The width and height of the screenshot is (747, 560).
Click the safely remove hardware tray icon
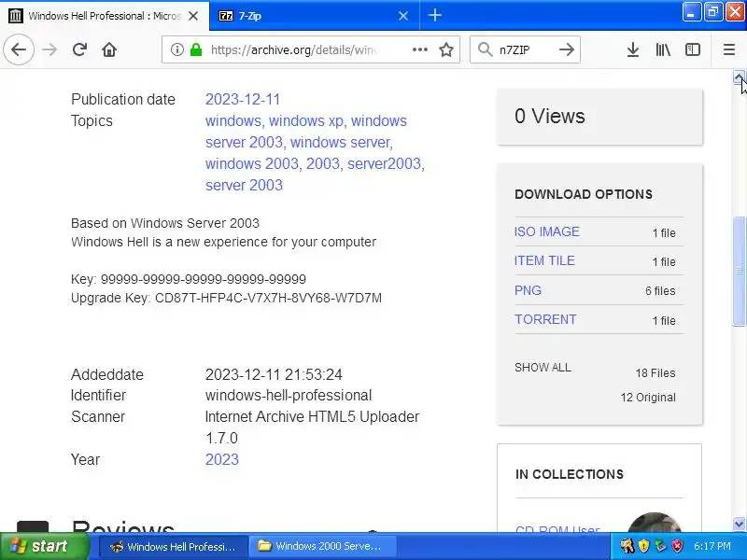point(660,546)
